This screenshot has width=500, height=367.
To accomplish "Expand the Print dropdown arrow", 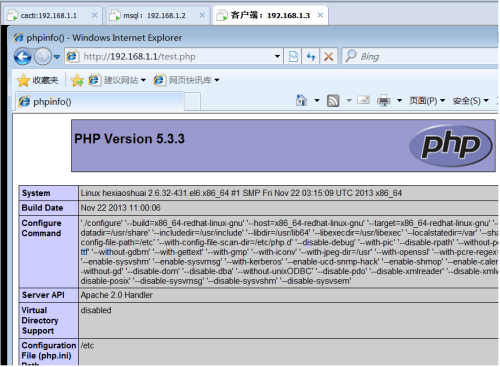I will (x=399, y=100).
